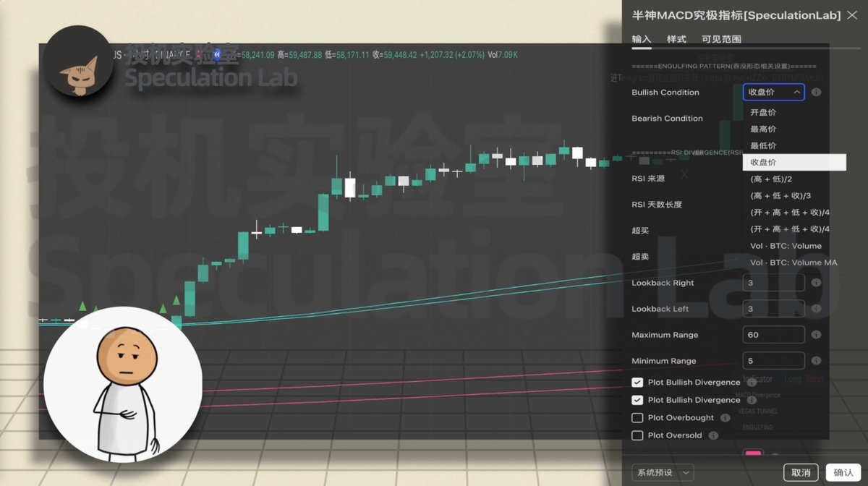Close the indicator settings dialog with X
868x486 pixels.
(x=852, y=14)
